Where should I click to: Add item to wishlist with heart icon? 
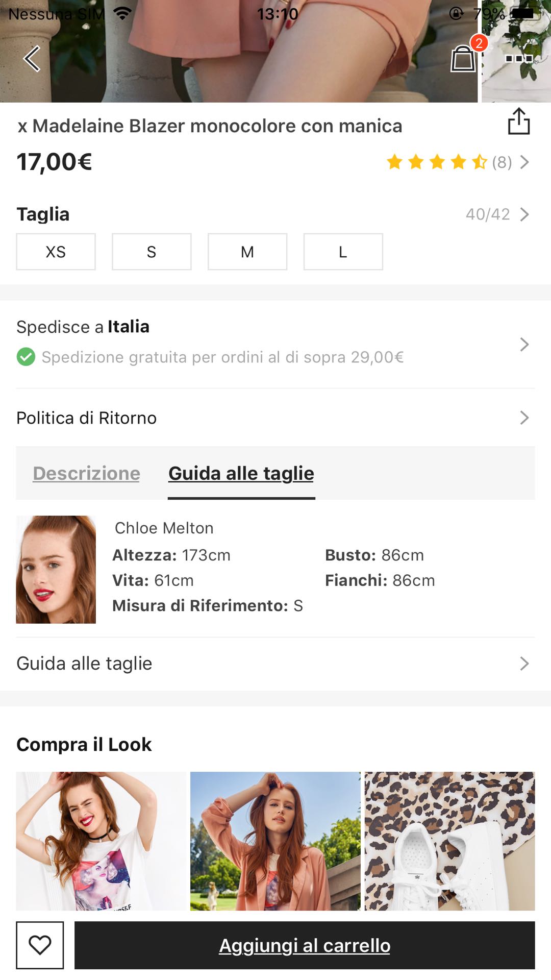(40, 945)
